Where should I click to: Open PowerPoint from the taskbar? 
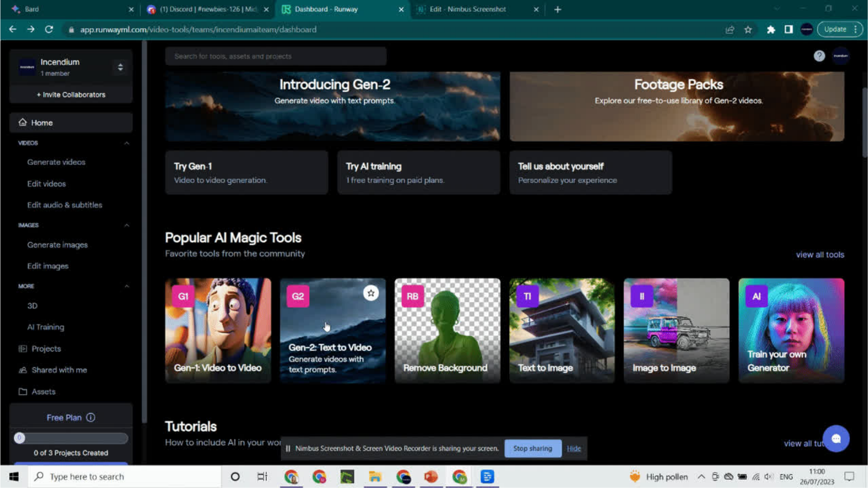click(x=431, y=477)
